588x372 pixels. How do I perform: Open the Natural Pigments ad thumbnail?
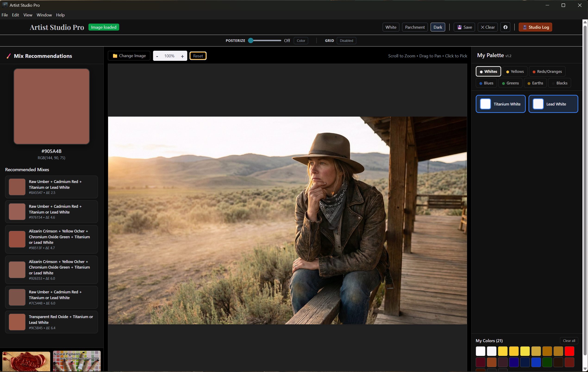click(x=77, y=361)
